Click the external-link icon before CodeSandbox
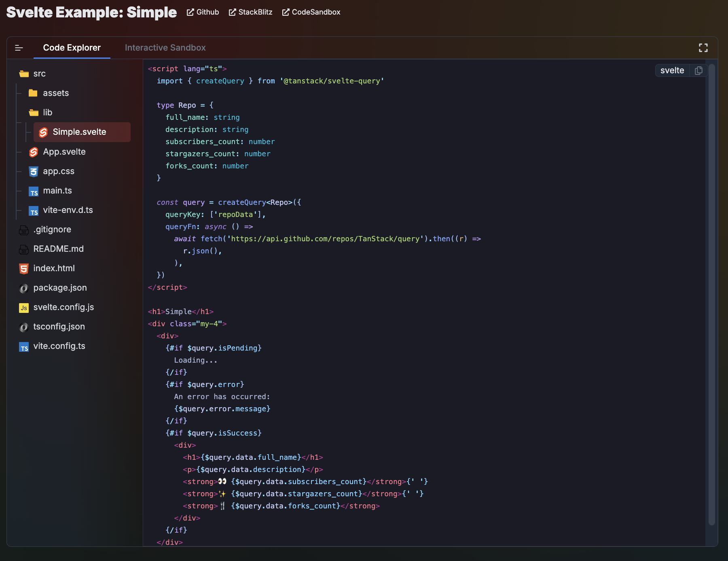 pos(286,12)
